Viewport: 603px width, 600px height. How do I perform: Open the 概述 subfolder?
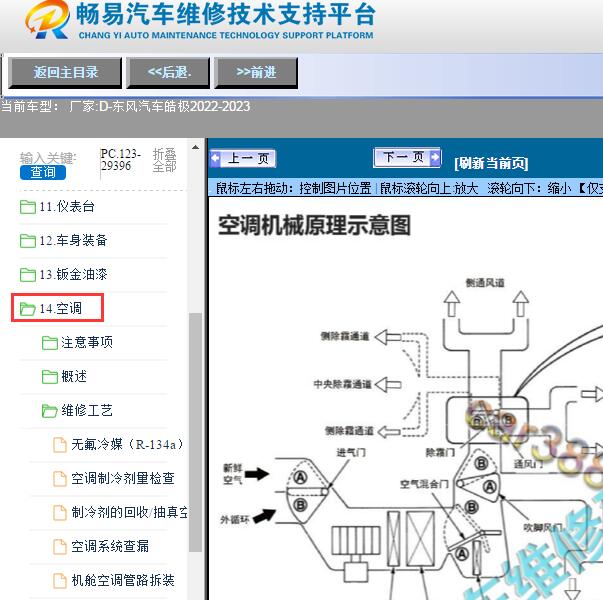(74, 377)
